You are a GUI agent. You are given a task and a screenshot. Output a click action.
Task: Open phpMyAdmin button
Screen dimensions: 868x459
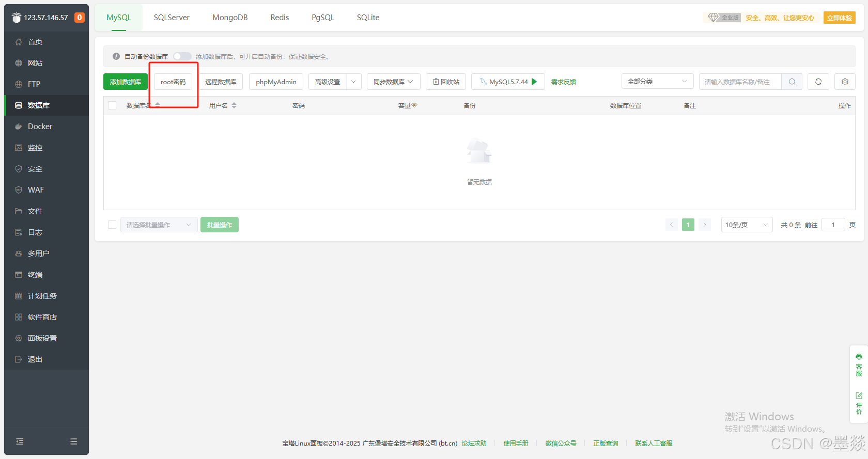coord(276,82)
